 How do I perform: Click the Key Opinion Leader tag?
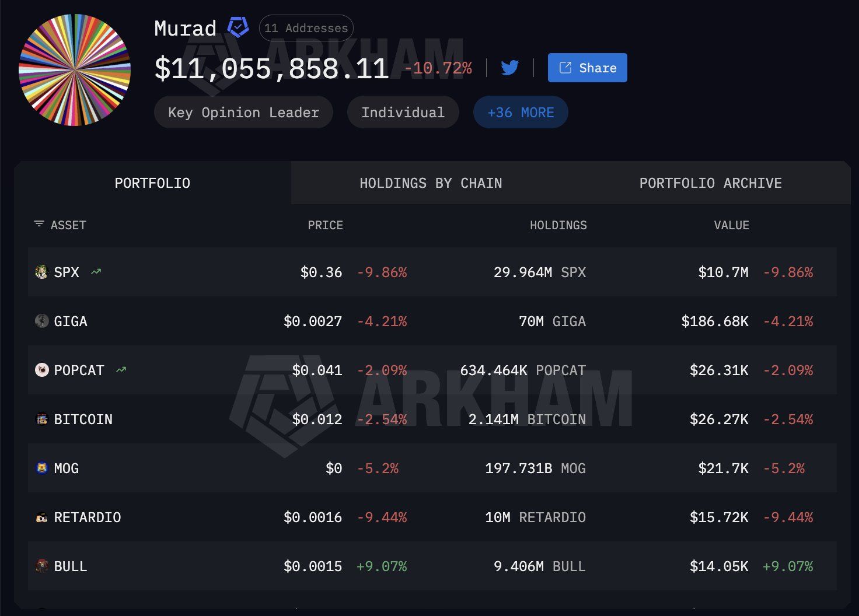(243, 112)
